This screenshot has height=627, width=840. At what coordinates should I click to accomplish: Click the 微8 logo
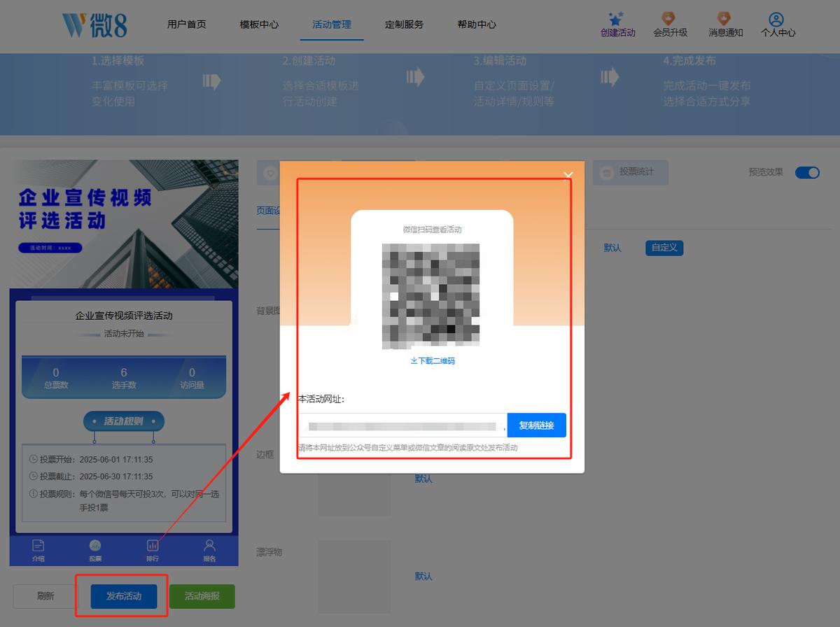94,25
